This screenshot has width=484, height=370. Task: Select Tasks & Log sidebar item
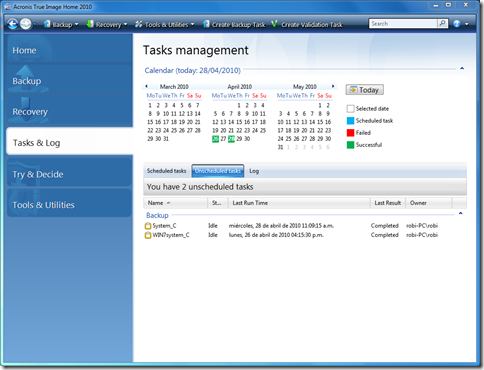[x=69, y=142]
